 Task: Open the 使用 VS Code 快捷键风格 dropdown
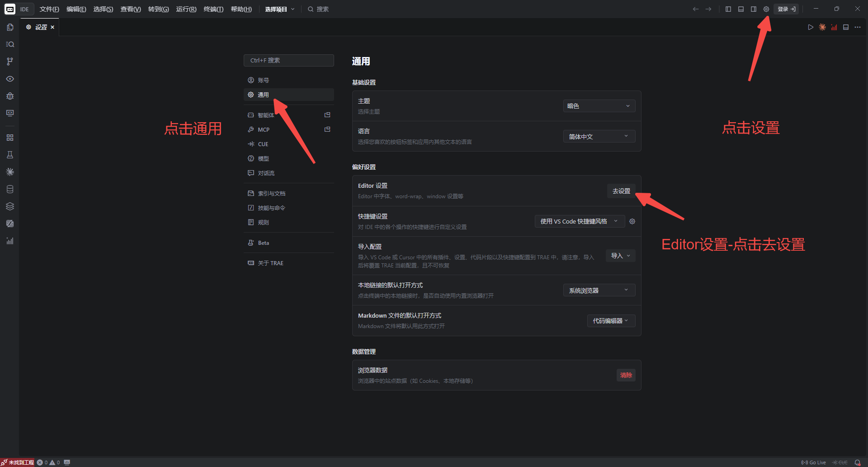pyautogui.click(x=580, y=221)
